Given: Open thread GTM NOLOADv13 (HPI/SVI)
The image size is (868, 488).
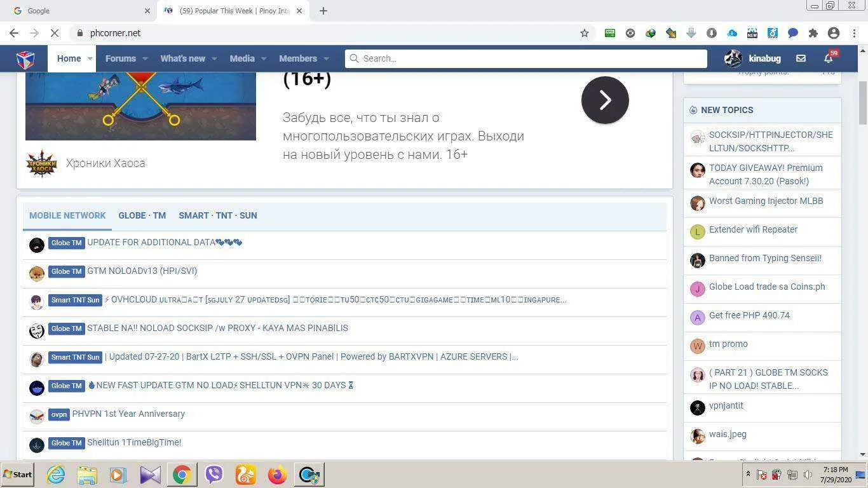Looking at the screenshot, I should tap(142, 271).
